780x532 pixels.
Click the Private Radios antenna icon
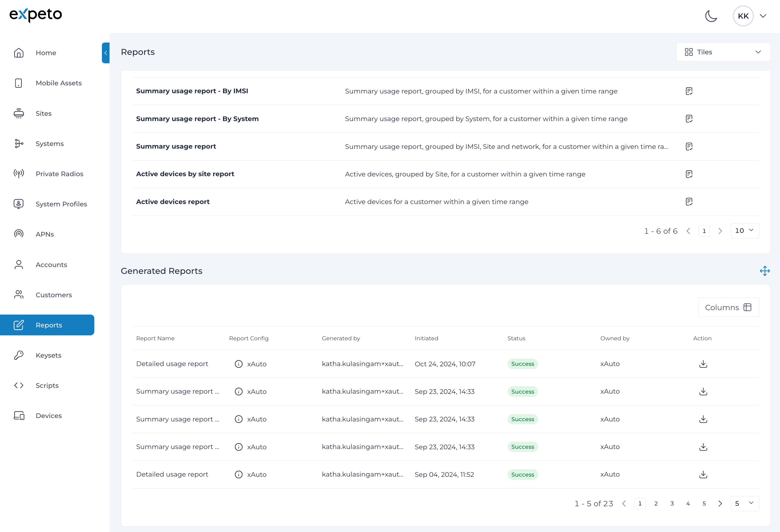(19, 174)
